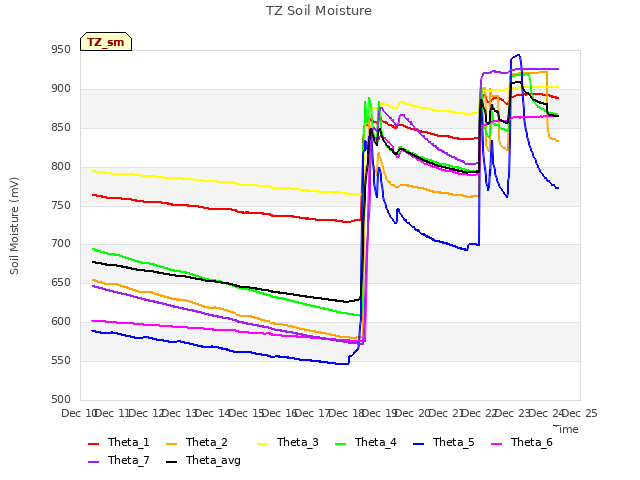The height and width of the screenshot is (480, 640).
Task: Click the Dec 10 x-axis date label
Action: point(79,413)
